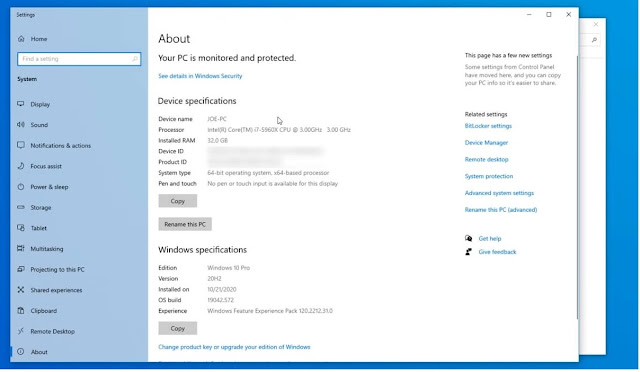Select the installed on date 10/21/2020
Image resolution: width=640 pixels, height=372 pixels.
[222, 290]
